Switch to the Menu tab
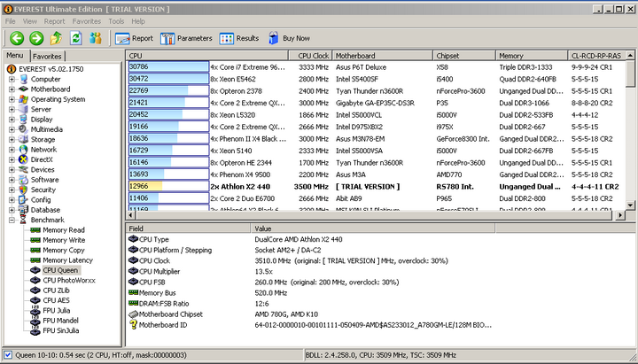 tap(15, 55)
